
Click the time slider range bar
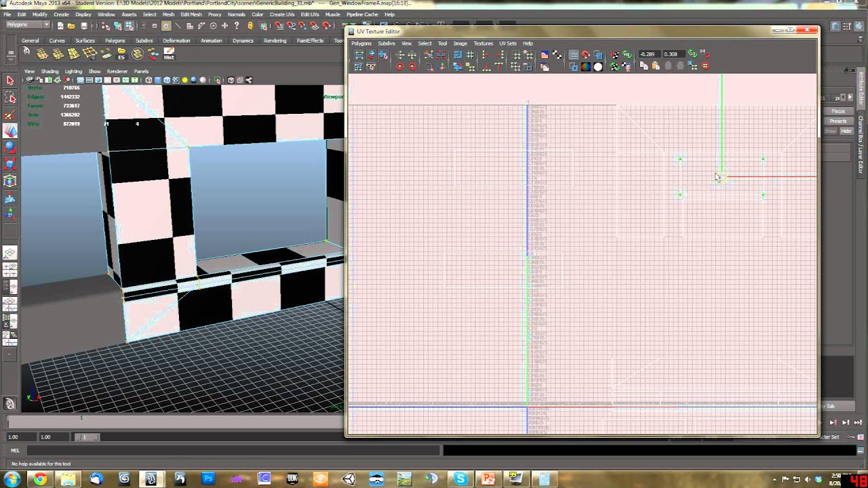(x=88, y=437)
